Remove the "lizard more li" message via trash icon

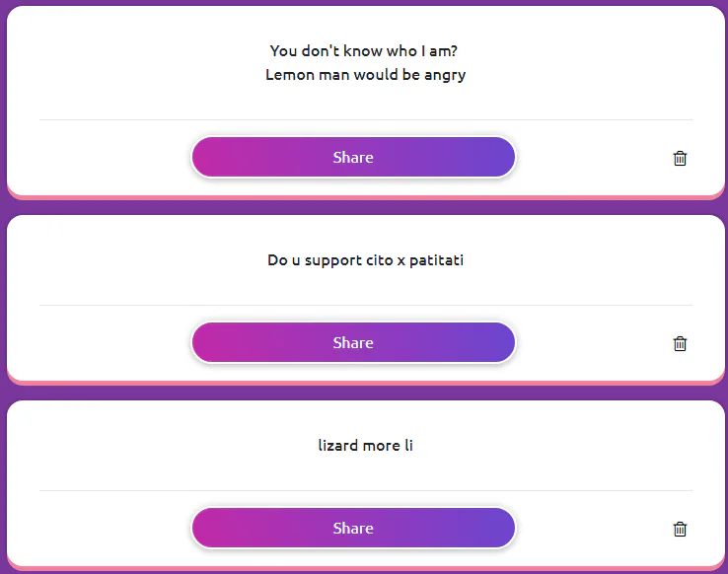coord(680,529)
